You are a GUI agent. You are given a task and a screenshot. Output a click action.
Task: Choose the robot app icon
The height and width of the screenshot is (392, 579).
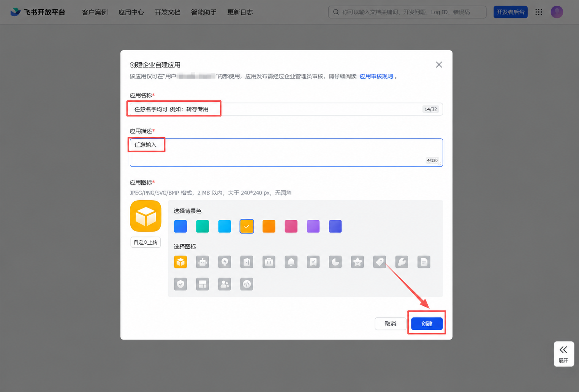tap(202, 262)
